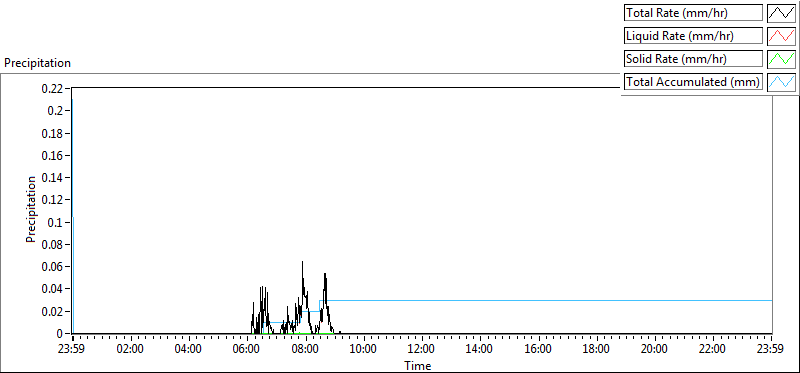
Task: Click the Precipitation graph caption above plot
Action: [38, 63]
